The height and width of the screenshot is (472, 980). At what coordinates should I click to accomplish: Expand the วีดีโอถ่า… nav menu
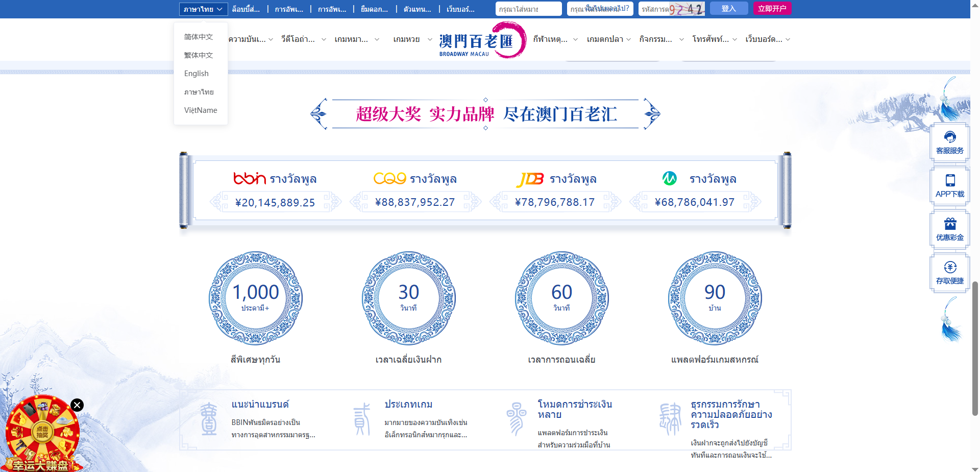pyautogui.click(x=304, y=39)
